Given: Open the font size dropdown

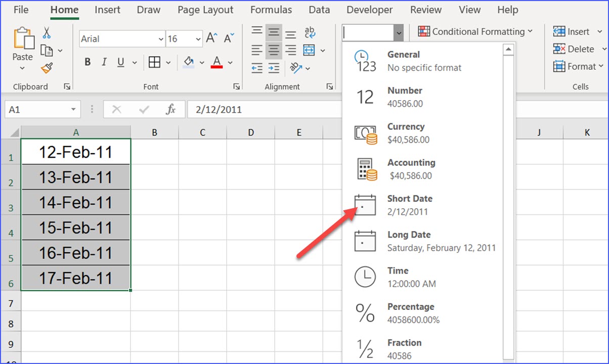Looking at the screenshot, I should click(x=198, y=39).
